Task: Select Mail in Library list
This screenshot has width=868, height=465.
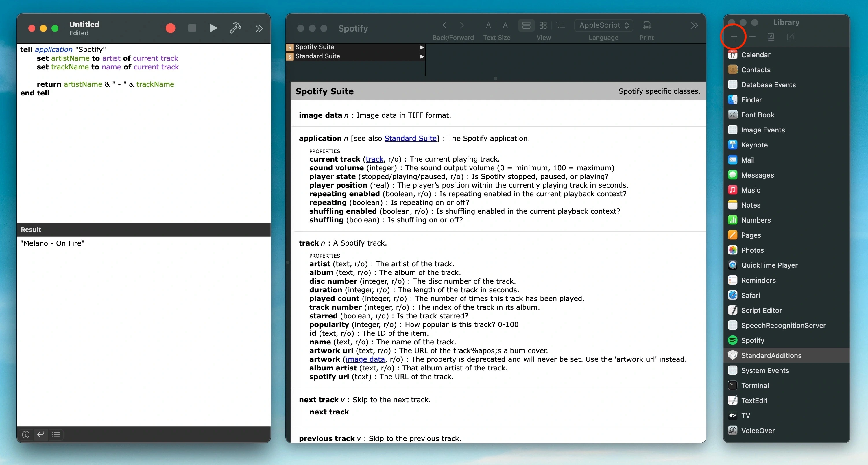Action: pyautogui.click(x=786, y=160)
